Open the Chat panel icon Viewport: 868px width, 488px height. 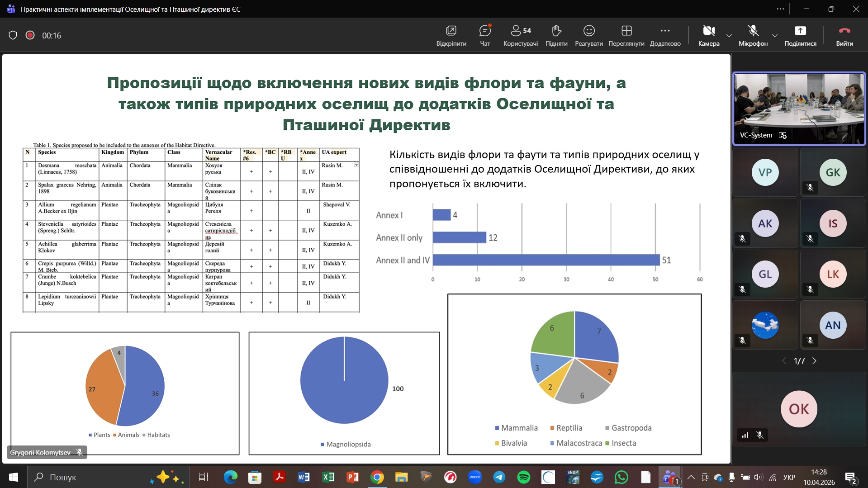pyautogui.click(x=484, y=31)
